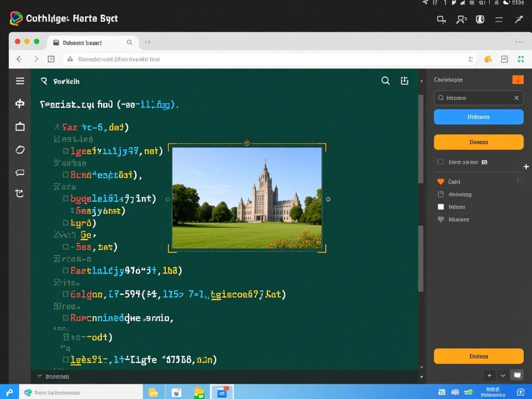Select the circle tool in the left sidebar
The image size is (532, 399).
(x=20, y=150)
